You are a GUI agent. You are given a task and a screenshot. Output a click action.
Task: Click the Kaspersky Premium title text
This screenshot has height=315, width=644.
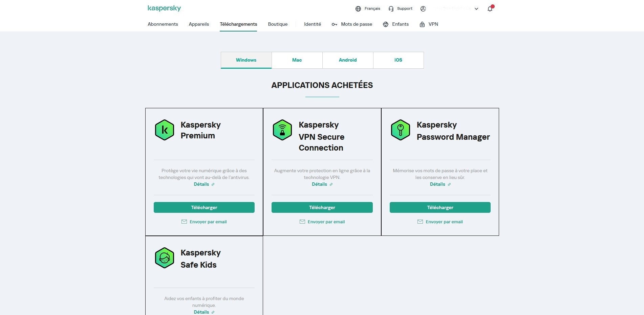[x=200, y=130]
